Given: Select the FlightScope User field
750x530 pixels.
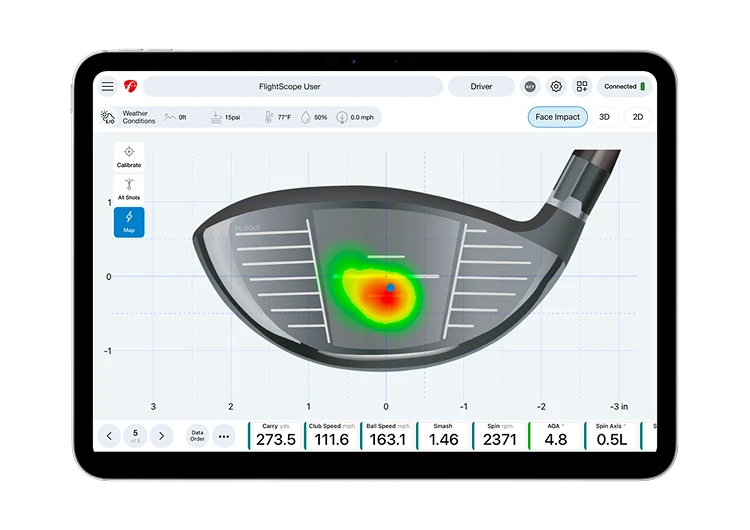Looking at the screenshot, I should point(293,87).
